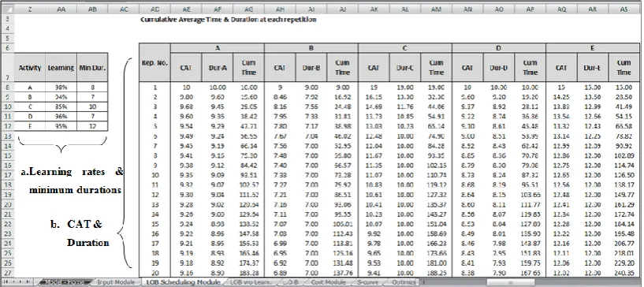Select column AK header
The image size is (644, 287).
point(374,9)
